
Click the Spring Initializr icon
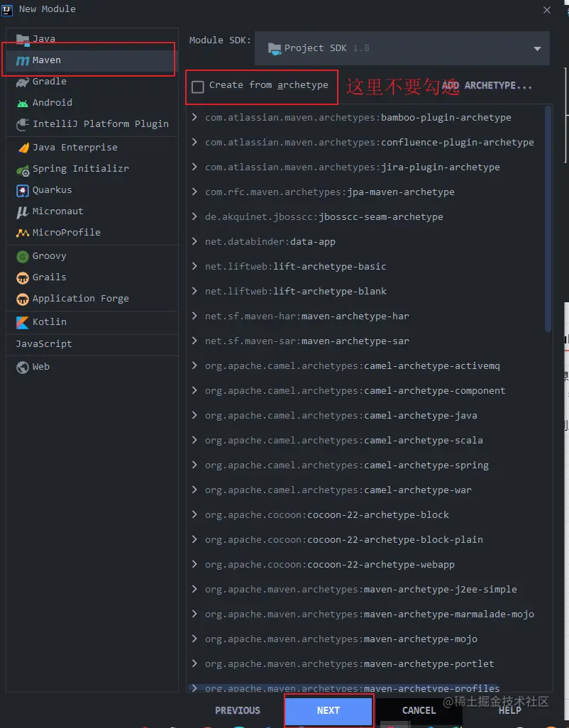tap(23, 170)
